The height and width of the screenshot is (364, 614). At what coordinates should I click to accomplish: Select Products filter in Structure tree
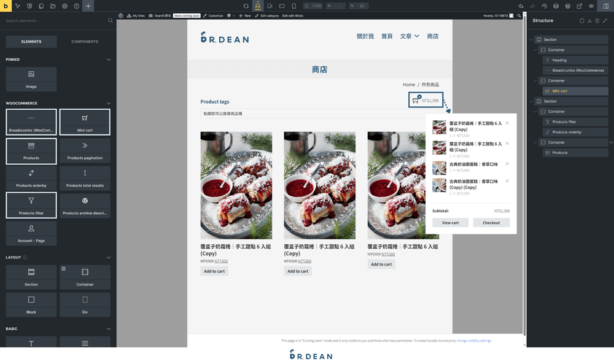(564, 122)
